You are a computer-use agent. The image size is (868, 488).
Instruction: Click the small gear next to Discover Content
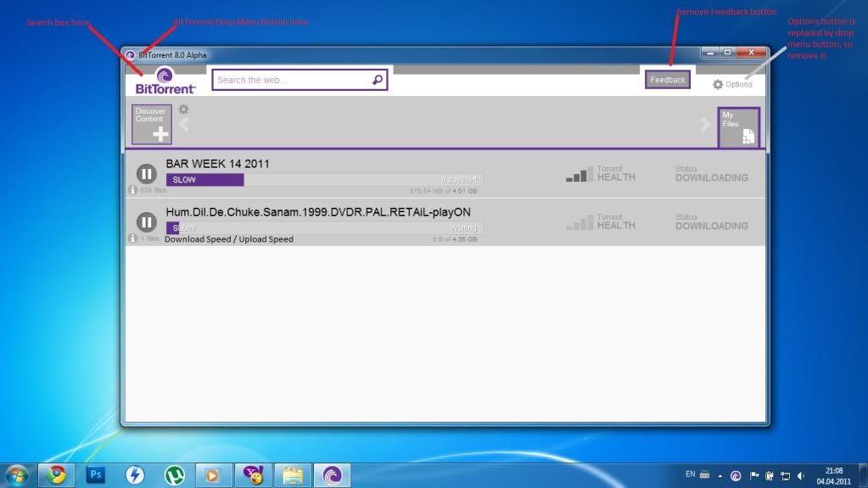click(184, 109)
